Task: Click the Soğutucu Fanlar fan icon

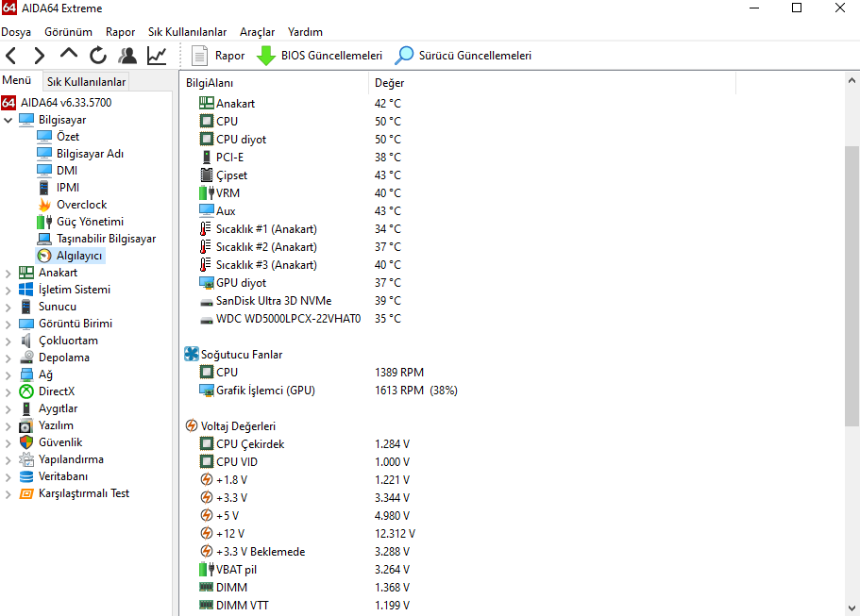Action: pyautogui.click(x=192, y=354)
